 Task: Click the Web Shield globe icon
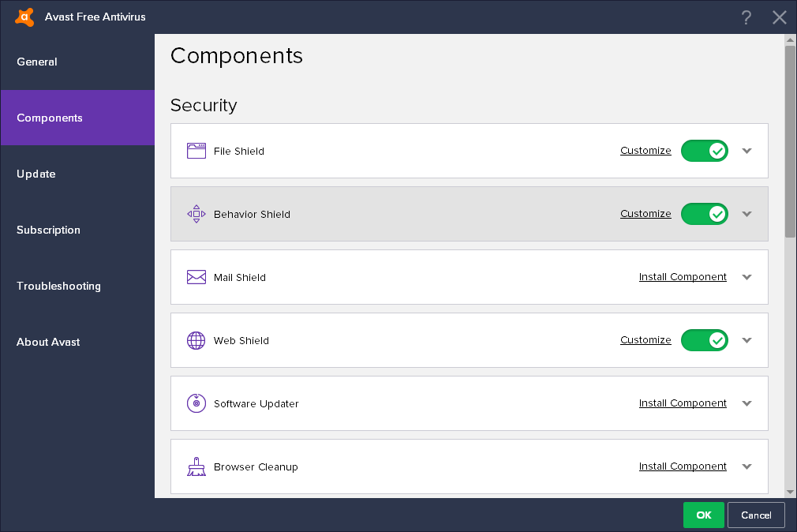196,340
